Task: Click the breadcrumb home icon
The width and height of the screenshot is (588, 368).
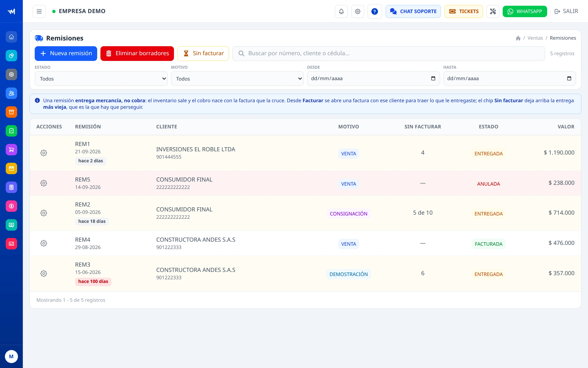Action: pyautogui.click(x=518, y=38)
